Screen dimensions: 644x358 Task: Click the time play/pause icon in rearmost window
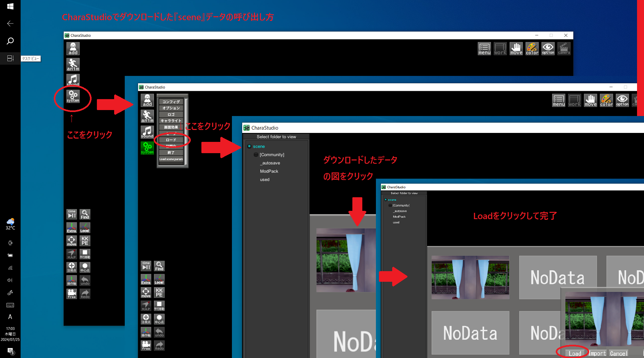click(72, 214)
